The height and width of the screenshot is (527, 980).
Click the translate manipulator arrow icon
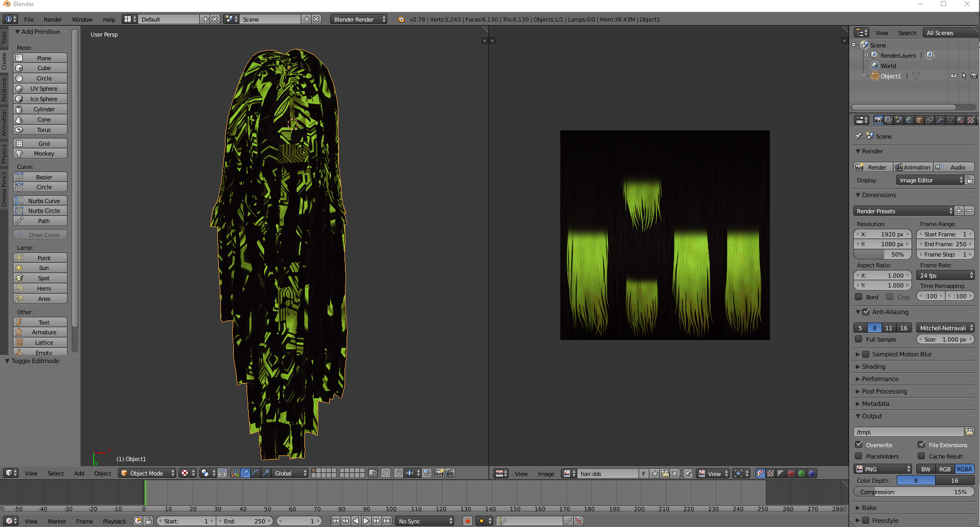pos(246,473)
